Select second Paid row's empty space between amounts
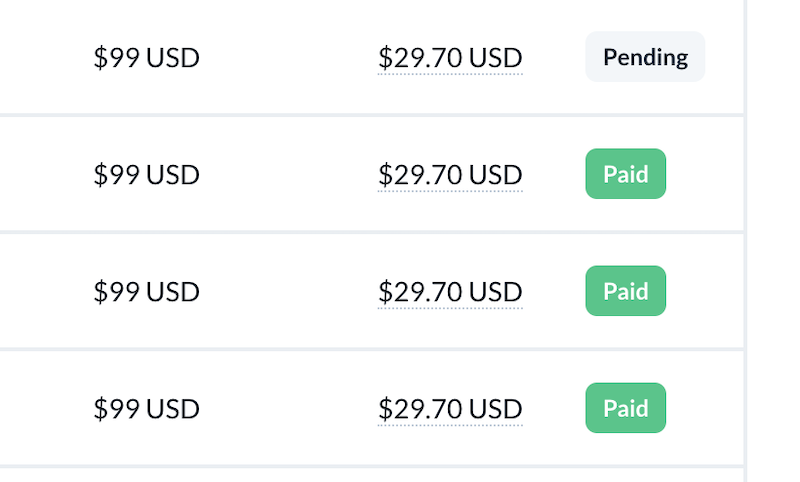Viewport: 800px width, 482px height. click(x=288, y=291)
